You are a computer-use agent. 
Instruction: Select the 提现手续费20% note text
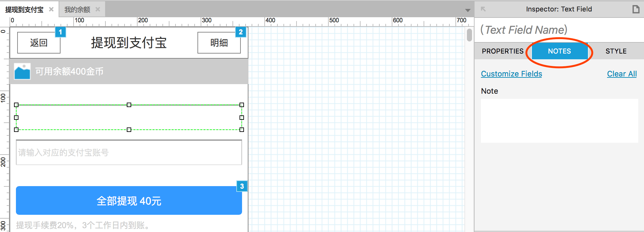[x=83, y=225]
